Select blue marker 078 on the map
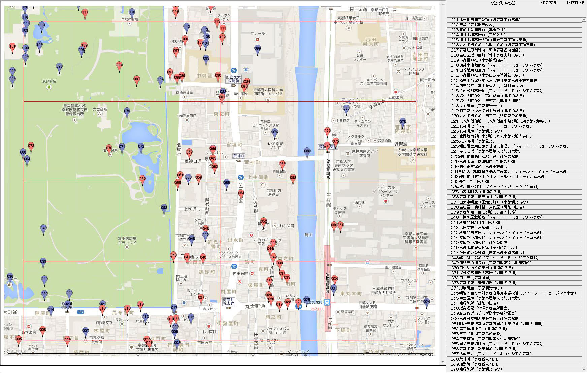 pos(403,124)
